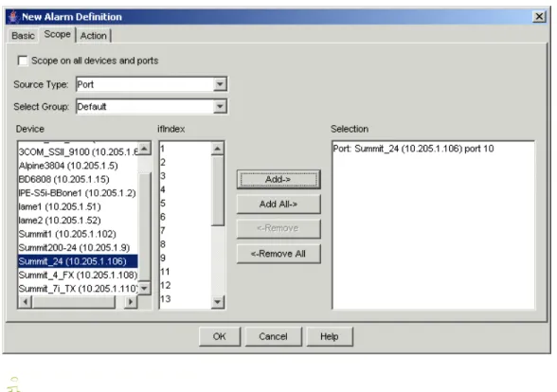
Task: Select lame1 (10.205.1.51) device
Action: tap(78, 206)
